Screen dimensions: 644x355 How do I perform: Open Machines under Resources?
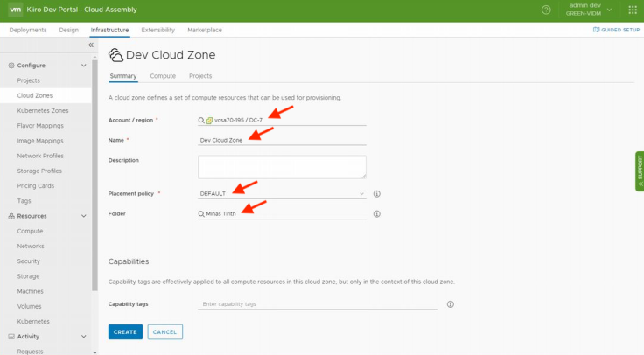pos(30,291)
